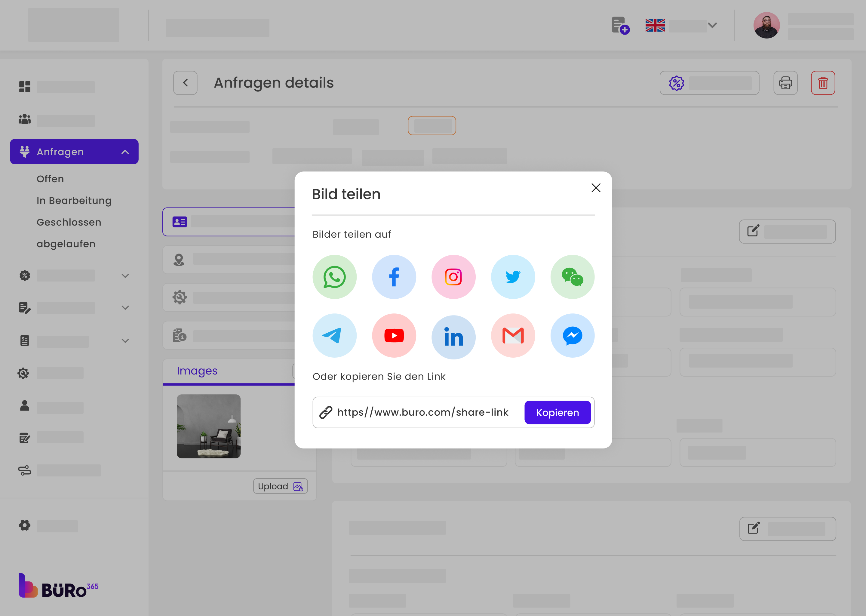Go back from Anfragen details
The image size is (866, 616).
coord(185,83)
